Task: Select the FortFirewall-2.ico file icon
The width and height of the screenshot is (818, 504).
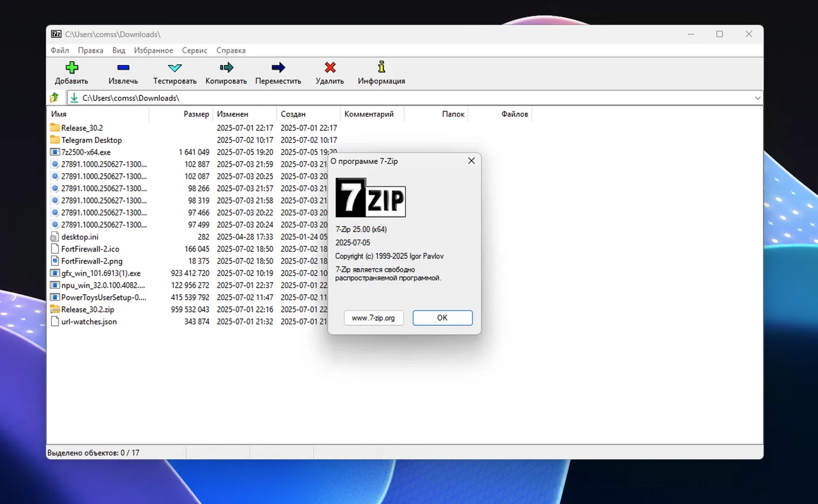Action: 55,248
